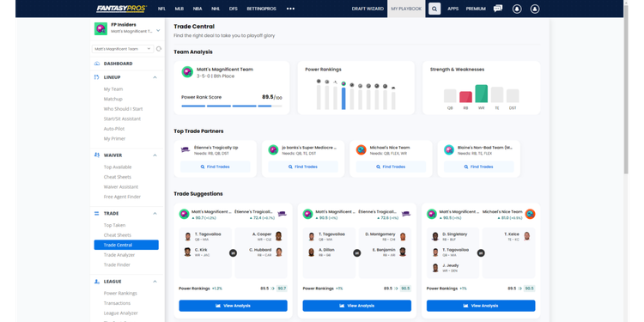Expand the FP Insiders league switcher chevron
Screen dimensions: 644x322
pyautogui.click(x=158, y=30)
